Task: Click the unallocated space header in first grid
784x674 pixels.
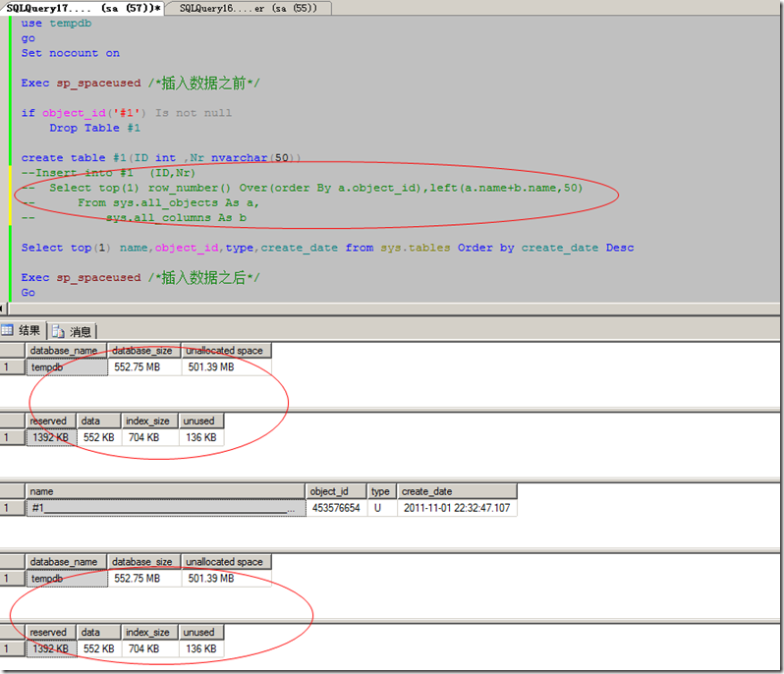Action: [226, 350]
